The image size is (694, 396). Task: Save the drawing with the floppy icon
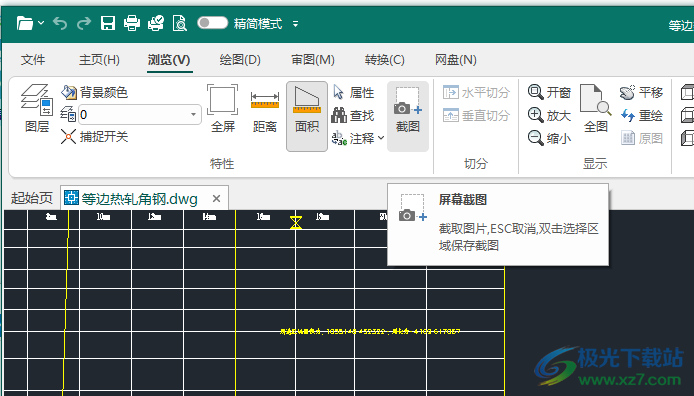[108, 23]
